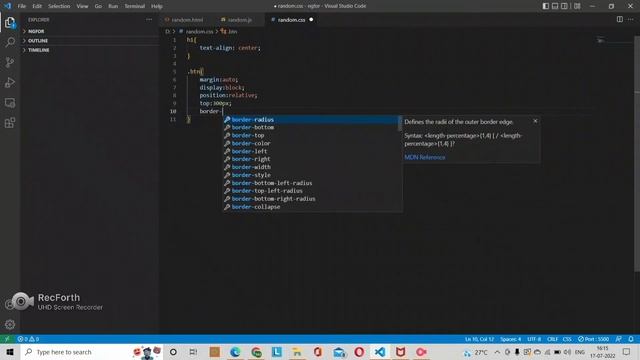Viewport: 640px width, 360px height.
Task: Open remote window button in status bar
Action: pos(7,339)
